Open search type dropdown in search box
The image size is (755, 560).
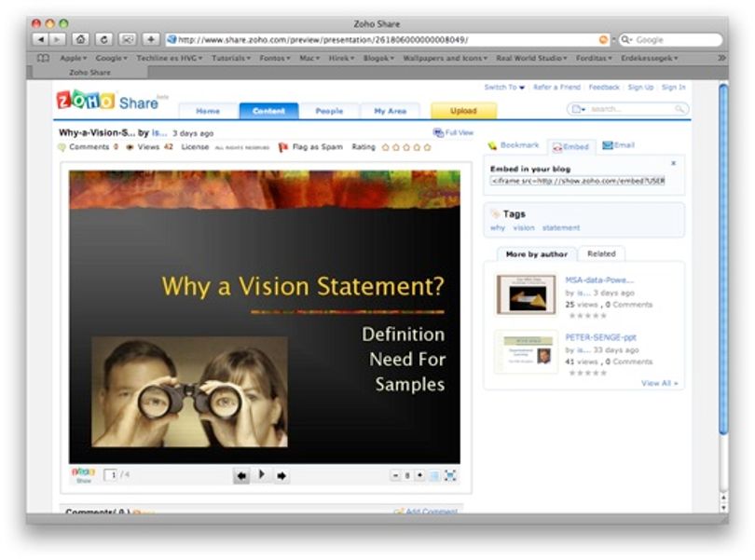coord(578,109)
